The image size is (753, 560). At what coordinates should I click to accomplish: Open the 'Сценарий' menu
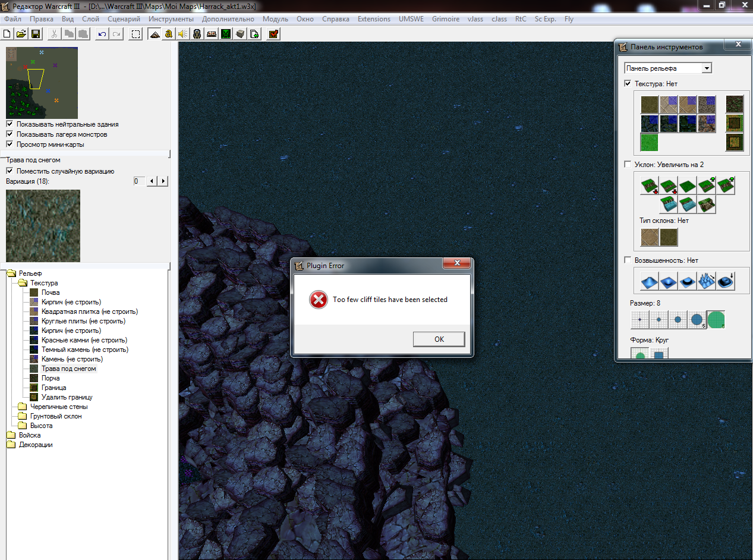coord(124,19)
